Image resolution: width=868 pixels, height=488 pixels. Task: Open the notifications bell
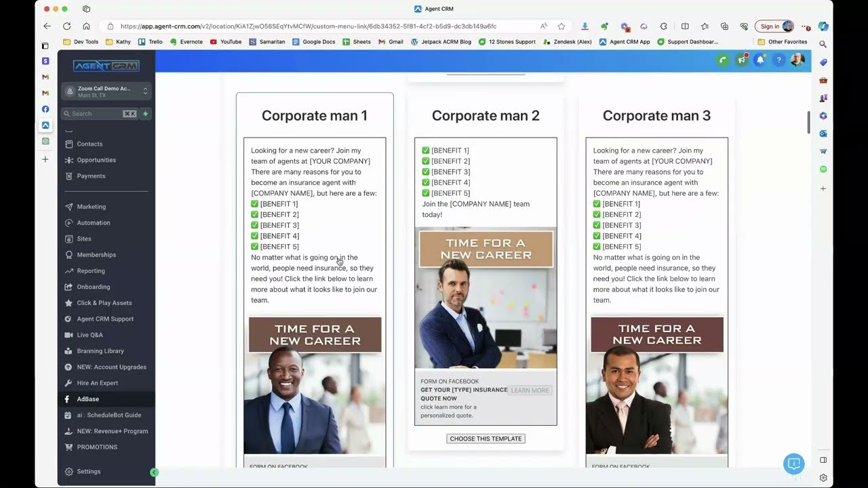[x=760, y=60]
